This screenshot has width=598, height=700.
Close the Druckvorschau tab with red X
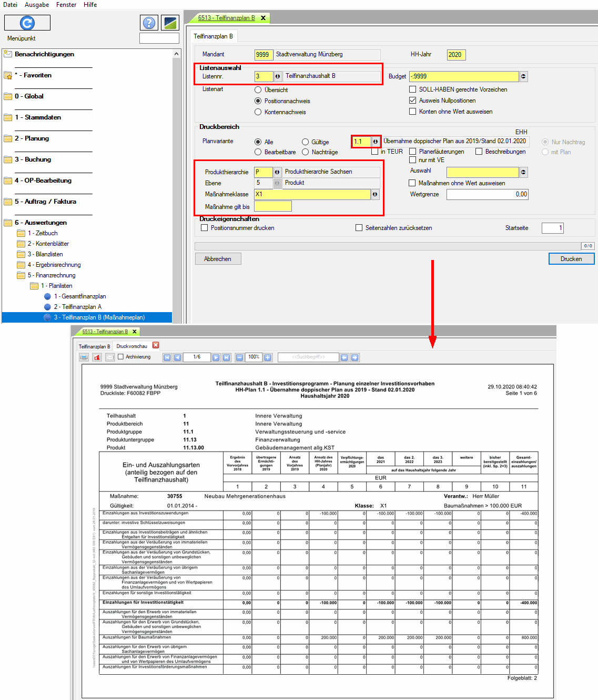tap(156, 345)
